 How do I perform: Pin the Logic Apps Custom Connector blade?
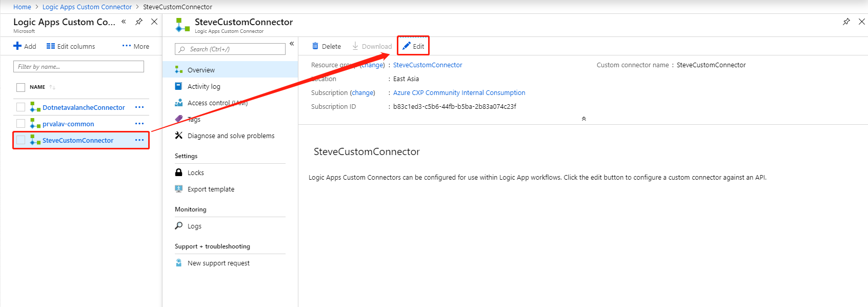(139, 22)
